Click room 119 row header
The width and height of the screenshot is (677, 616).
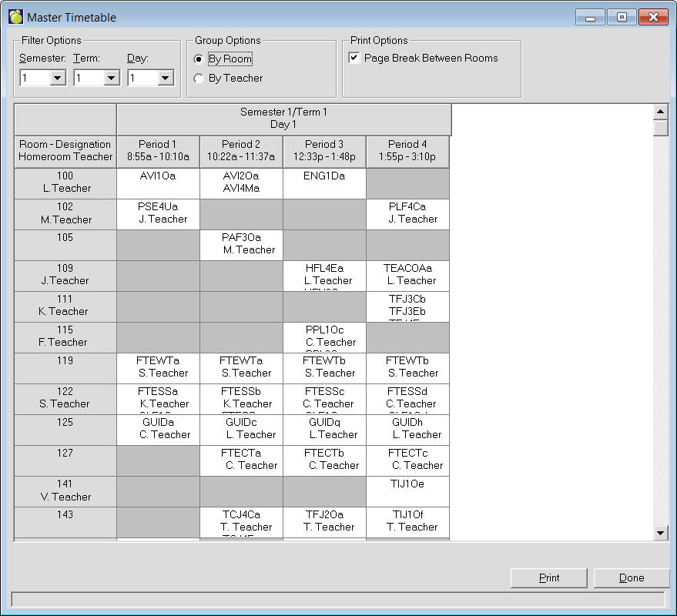65,368
